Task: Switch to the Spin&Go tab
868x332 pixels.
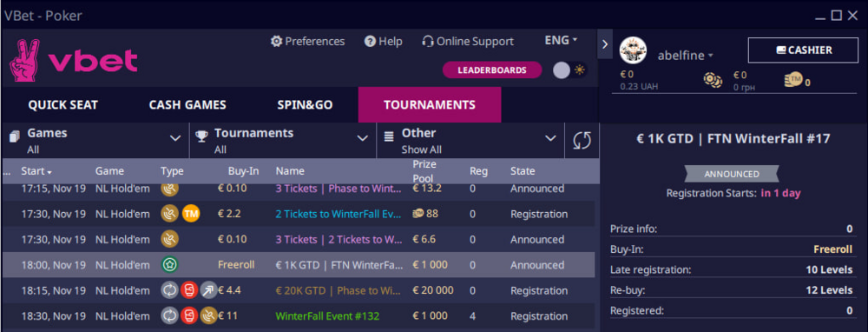Action: coord(305,105)
